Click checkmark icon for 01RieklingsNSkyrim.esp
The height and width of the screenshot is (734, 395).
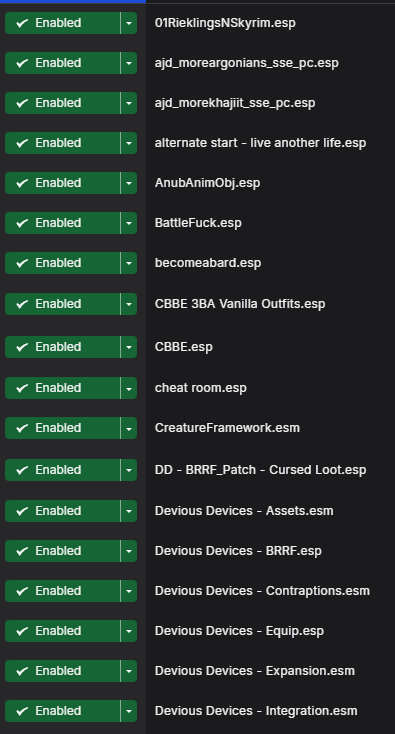click(22, 23)
